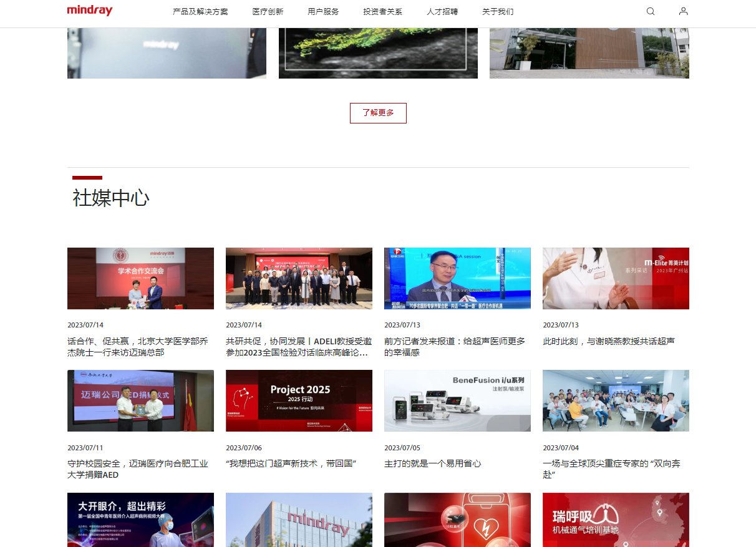Click the M-Elite 菁英计划 thumbnail
This screenshot has width=756, height=547.
616,278
